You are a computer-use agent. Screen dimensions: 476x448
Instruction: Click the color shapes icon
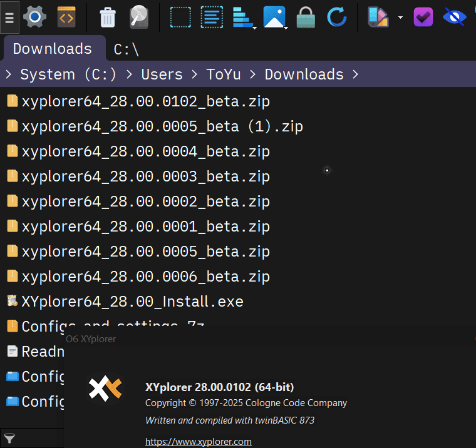tap(378, 18)
